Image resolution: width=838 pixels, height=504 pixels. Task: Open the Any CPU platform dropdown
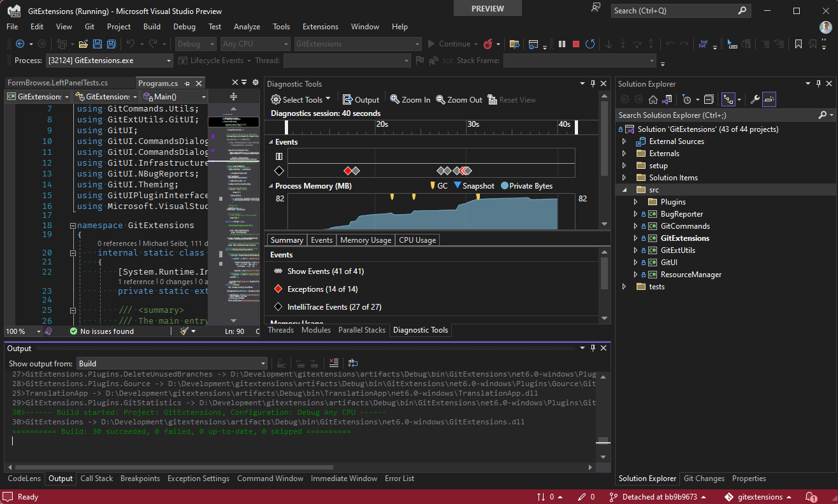[x=287, y=44]
